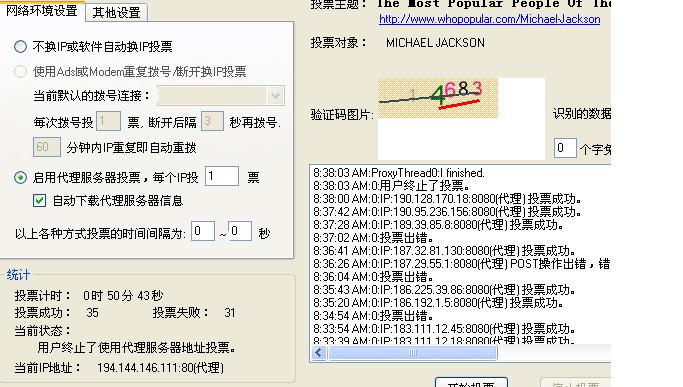The height and width of the screenshot is (387, 683).
Task: Click the 60 minutes IP repeat field
Action: [47, 147]
